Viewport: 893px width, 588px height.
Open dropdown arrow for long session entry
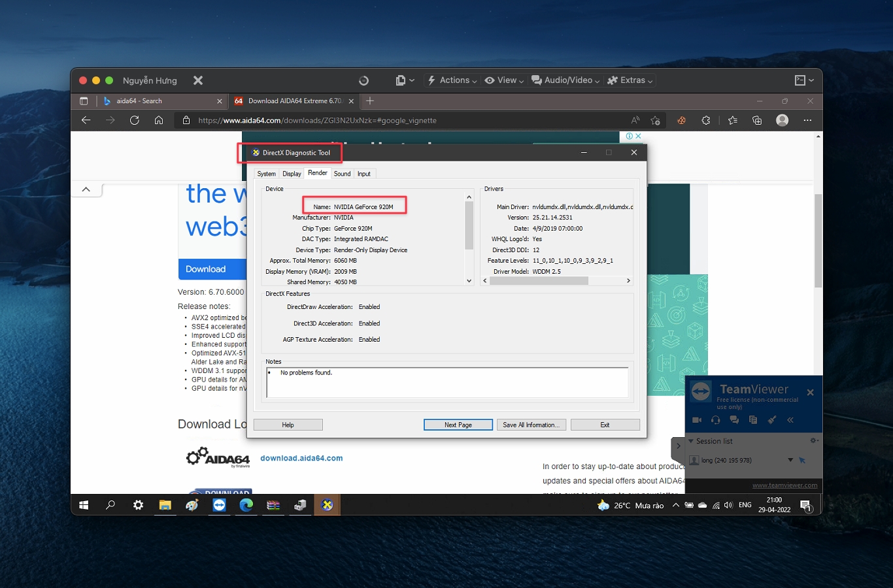click(x=790, y=460)
